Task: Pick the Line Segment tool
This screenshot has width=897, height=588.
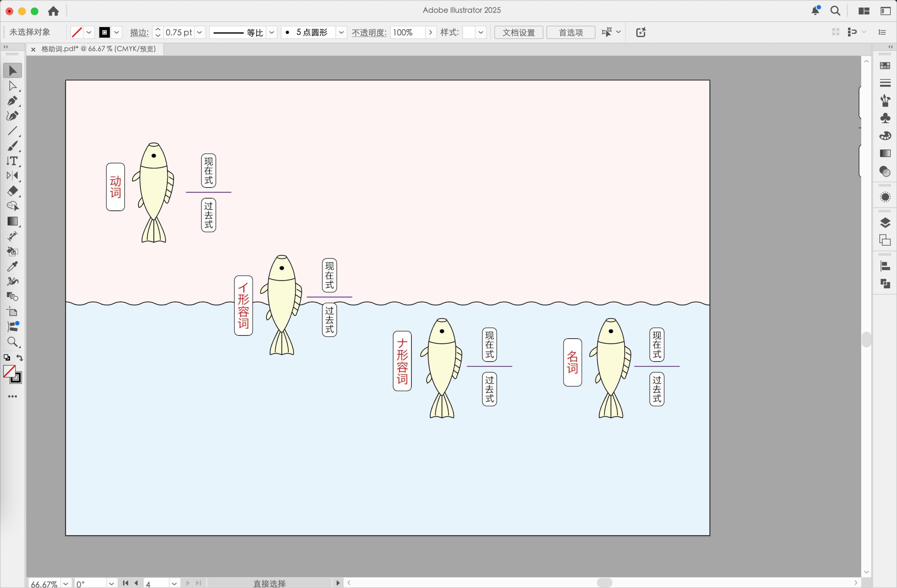Action: [12, 131]
